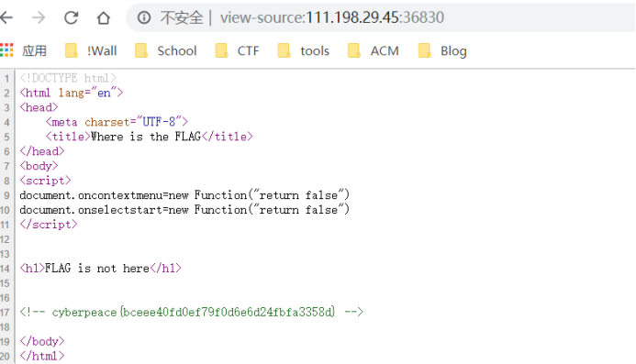Go back with the browser back arrow
Image resolution: width=636 pixels, height=364 pixels.
[x=6, y=17]
